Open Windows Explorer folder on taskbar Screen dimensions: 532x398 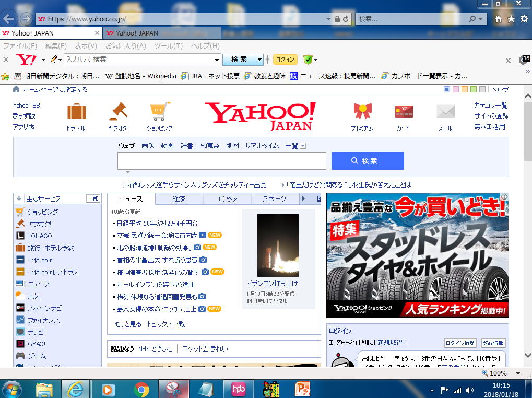tap(44, 390)
